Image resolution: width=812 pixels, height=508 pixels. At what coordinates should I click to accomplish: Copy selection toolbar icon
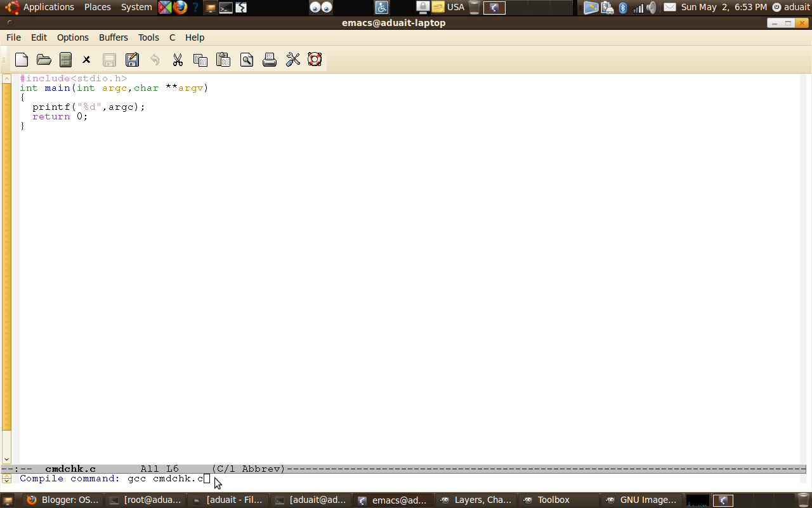point(200,60)
